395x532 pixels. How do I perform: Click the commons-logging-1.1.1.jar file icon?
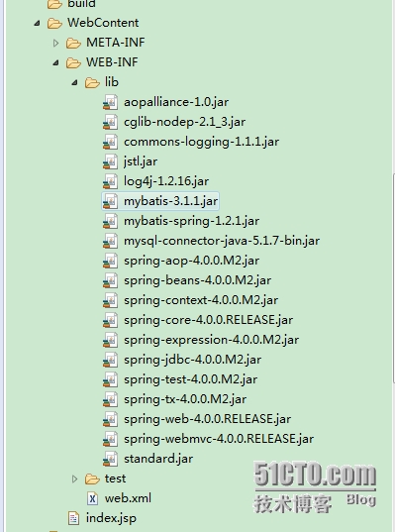[x=110, y=142]
